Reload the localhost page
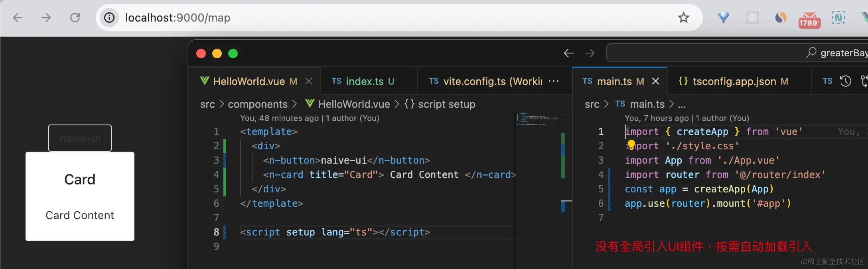868x269 pixels. coord(75,18)
